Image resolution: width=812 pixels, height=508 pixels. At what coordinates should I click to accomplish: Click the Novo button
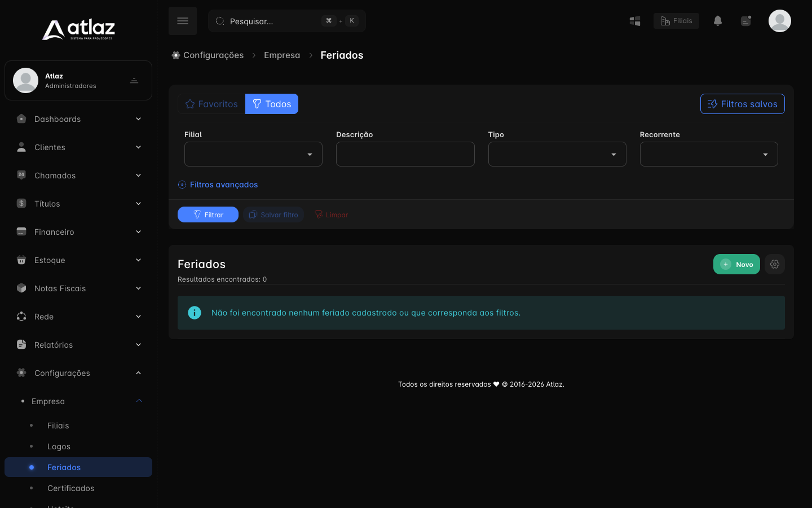coord(736,264)
